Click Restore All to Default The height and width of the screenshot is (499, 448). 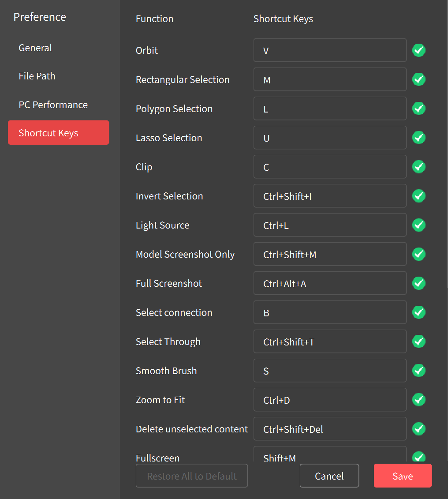(191, 476)
